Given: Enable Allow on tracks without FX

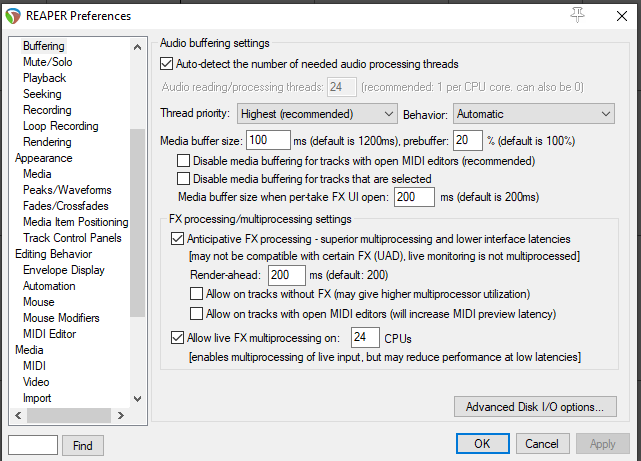Looking at the screenshot, I should 196,294.
